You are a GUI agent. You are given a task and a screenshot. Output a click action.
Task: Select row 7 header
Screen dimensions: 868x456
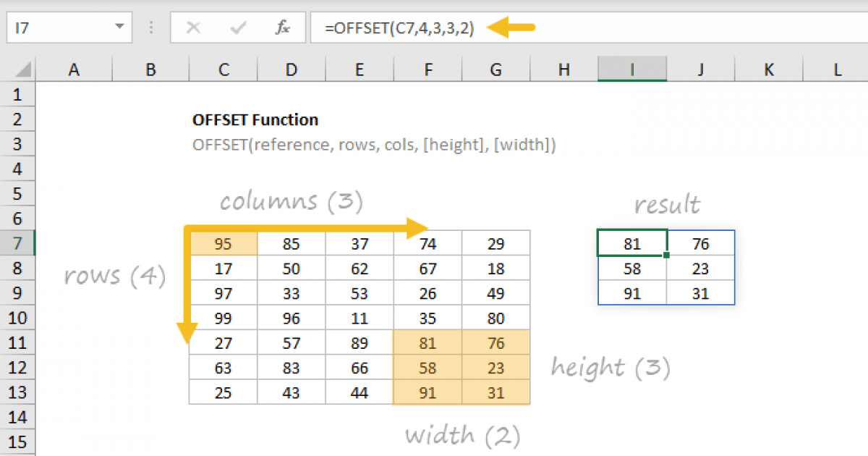tap(18, 243)
